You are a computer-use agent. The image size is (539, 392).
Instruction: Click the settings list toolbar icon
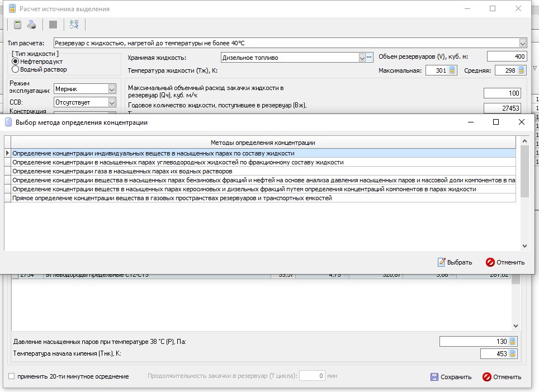74,25
